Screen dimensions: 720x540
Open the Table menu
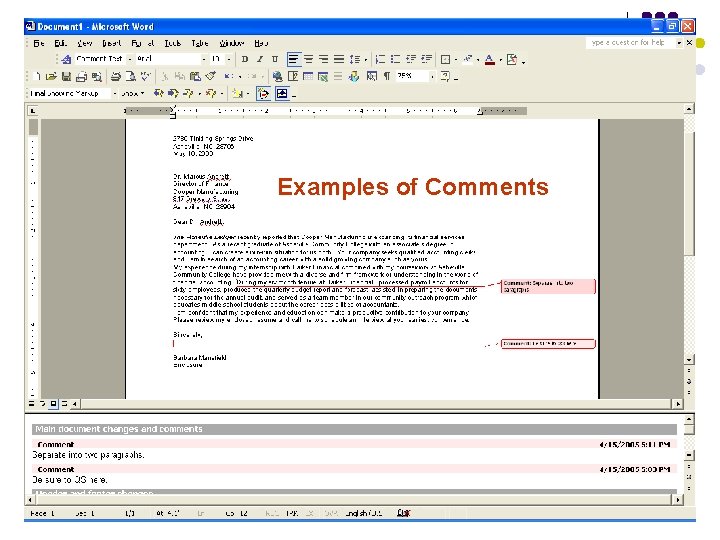pyautogui.click(x=199, y=43)
